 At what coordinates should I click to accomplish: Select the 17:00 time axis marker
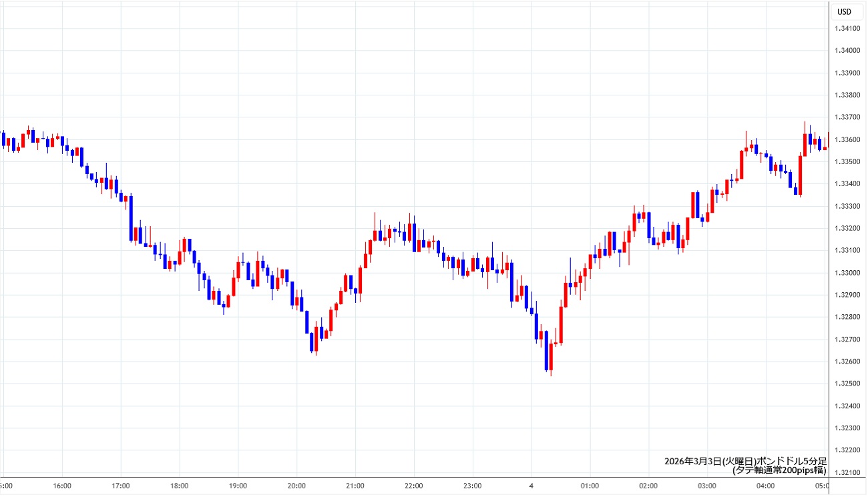click(x=121, y=486)
